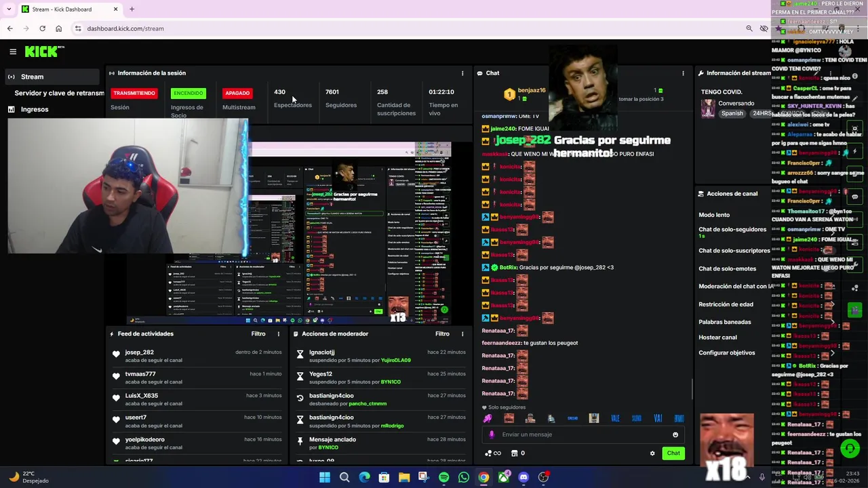Open WhatsApp from the taskbar
This screenshot has width=868, height=488.
click(x=464, y=477)
